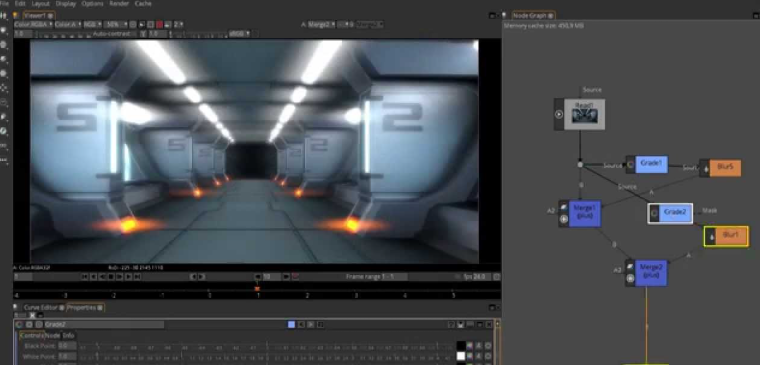Open the white color swatch for White Point
This screenshot has height=365, width=760.
[461, 356]
